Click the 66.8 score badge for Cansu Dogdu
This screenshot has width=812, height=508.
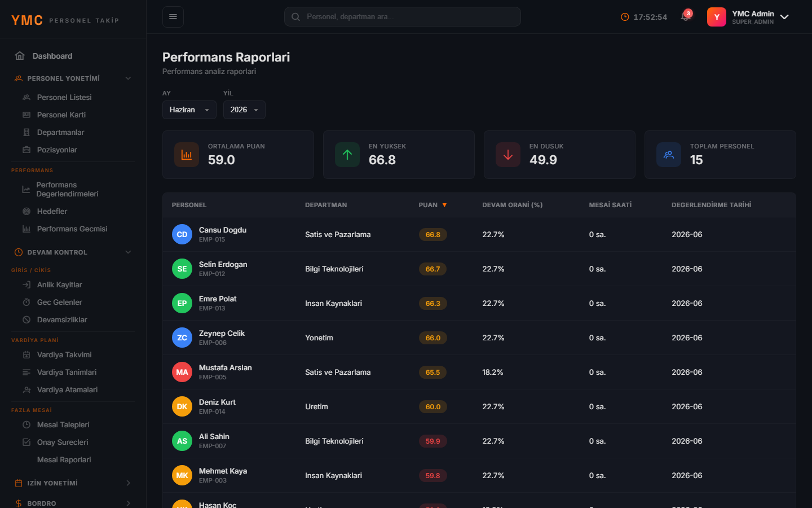(433, 234)
